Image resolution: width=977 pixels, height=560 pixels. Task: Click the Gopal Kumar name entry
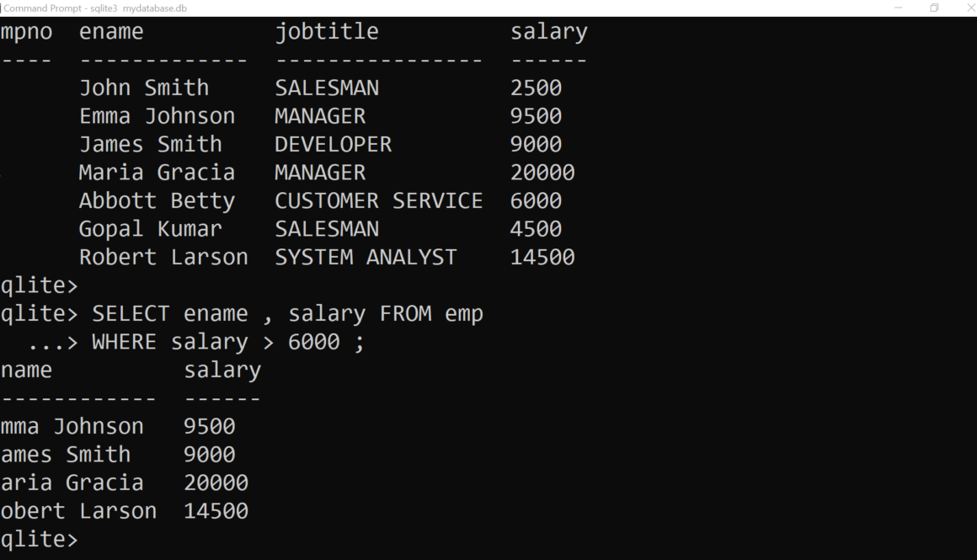coord(150,229)
